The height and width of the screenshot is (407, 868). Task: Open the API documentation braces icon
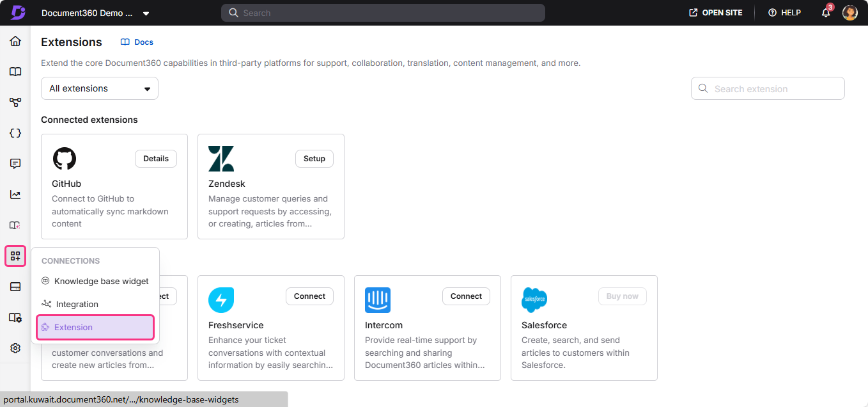[15, 132]
